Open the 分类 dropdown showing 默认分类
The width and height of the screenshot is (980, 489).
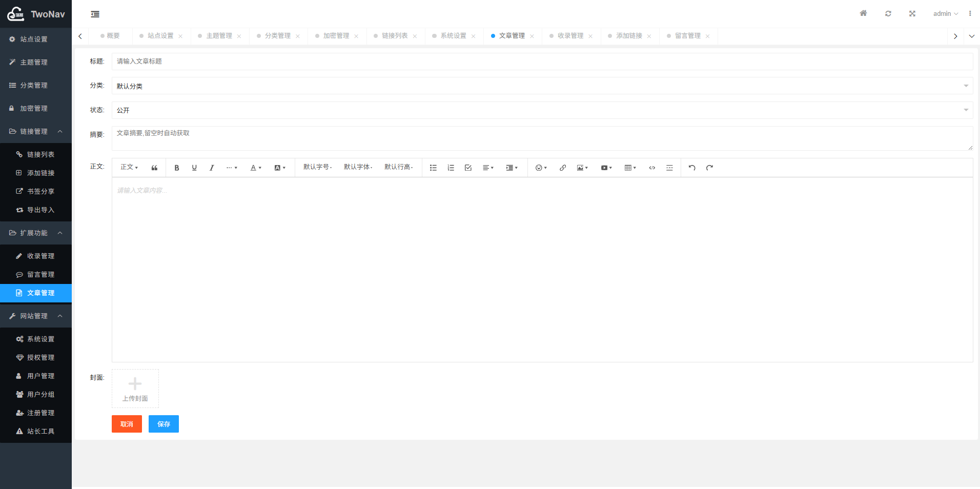(x=542, y=86)
